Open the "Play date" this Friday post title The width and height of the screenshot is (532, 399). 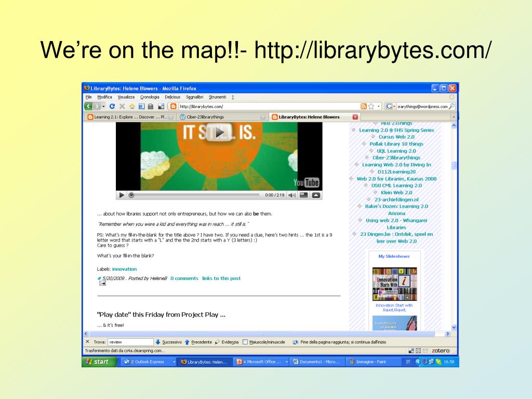[x=161, y=314]
